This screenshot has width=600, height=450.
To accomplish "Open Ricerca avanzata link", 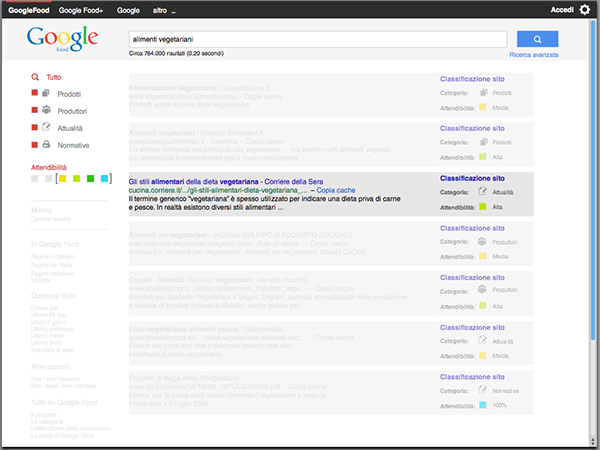I will click(533, 55).
